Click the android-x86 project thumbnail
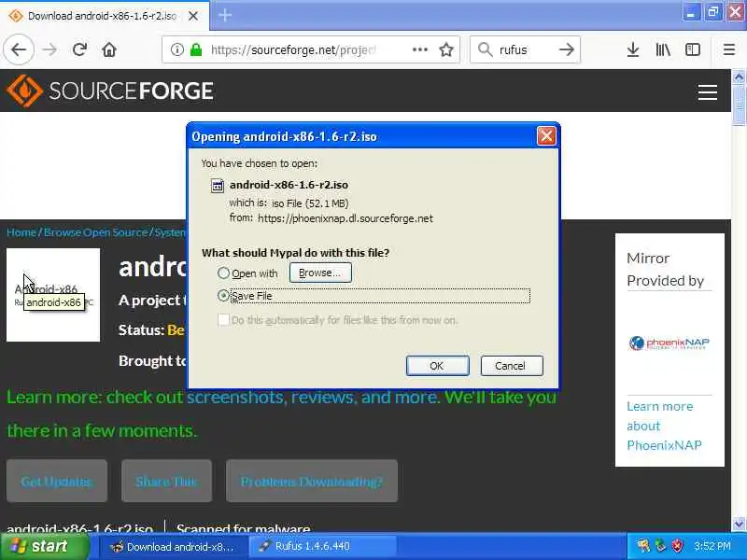The width and height of the screenshot is (747, 560). click(53, 295)
